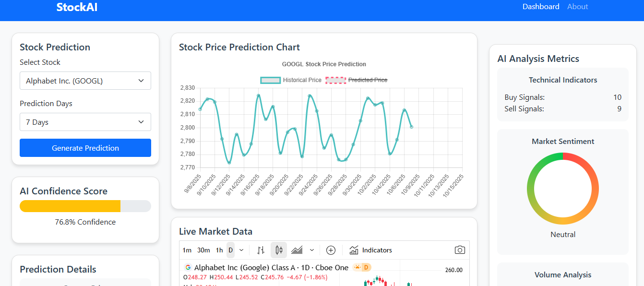Open the About nav item
The image size is (644, 286).
[x=577, y=7]
